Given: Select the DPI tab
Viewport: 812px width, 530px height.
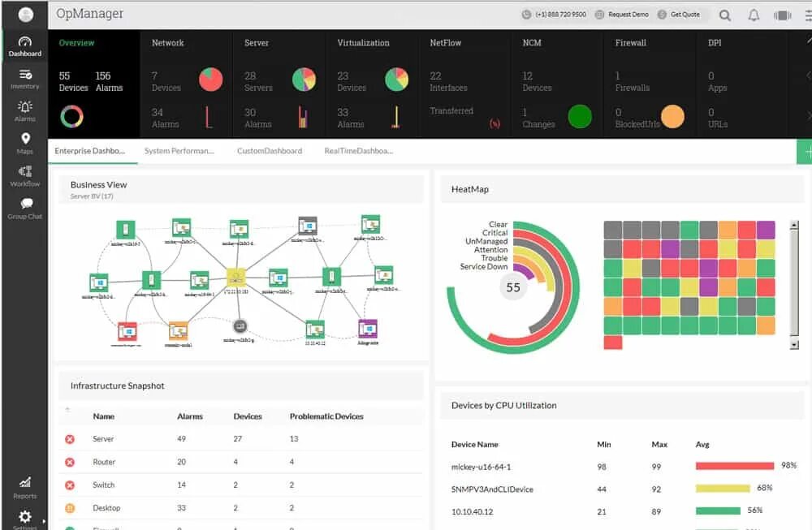Looking at the screenshot, I should click(x=715, y=43).
